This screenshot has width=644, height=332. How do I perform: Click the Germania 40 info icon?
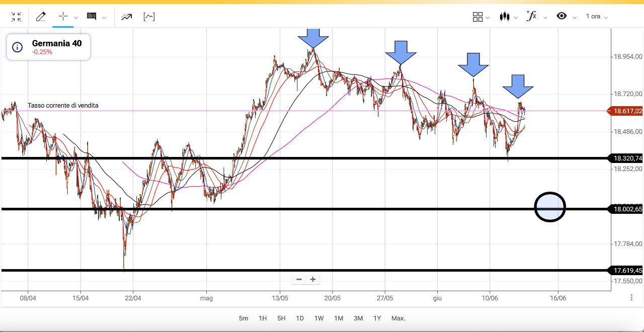(17, 47)
